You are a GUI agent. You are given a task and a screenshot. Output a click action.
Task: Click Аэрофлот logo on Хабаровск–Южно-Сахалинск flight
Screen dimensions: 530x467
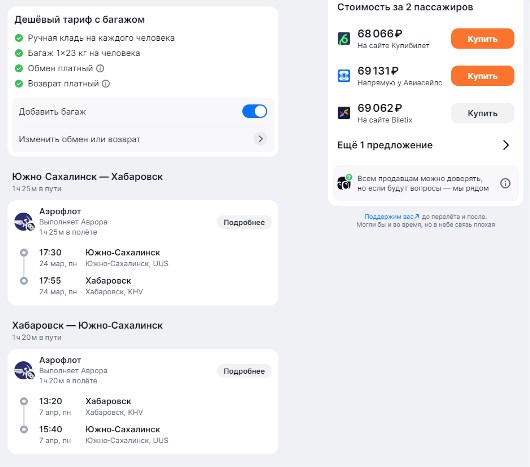tap(24, 370)
